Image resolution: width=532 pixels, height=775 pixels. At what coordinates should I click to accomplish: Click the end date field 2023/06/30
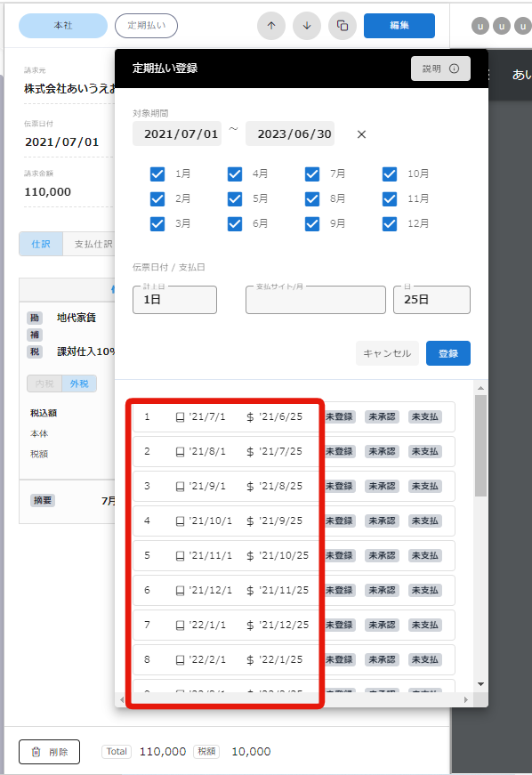pyautogui.click(x=290, y=134)
